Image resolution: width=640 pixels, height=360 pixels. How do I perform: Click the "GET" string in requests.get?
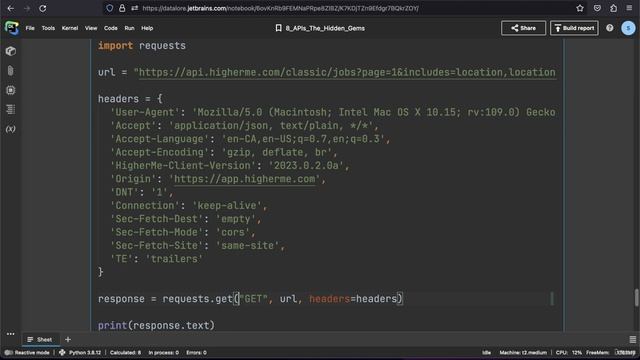point(253,299)
